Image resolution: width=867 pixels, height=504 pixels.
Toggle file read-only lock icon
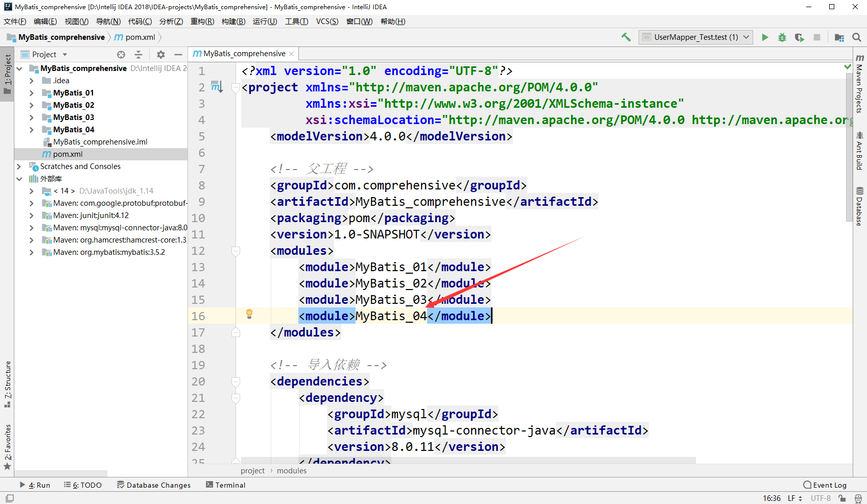coord(842,498)
